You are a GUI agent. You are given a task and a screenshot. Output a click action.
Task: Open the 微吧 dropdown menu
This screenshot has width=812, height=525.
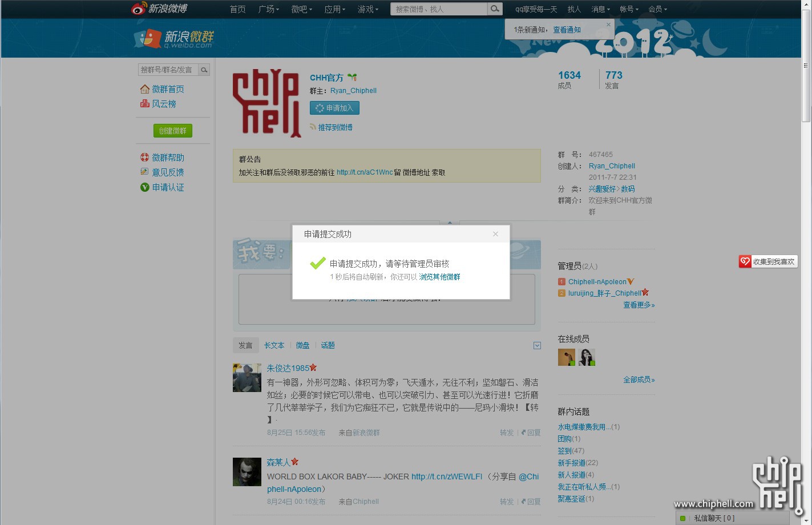point(301,9)
